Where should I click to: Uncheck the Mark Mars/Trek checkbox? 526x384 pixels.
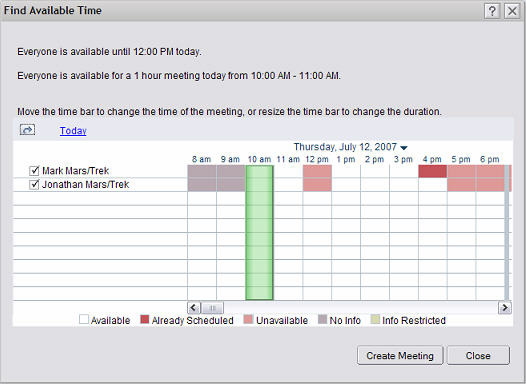pos(34,171)
